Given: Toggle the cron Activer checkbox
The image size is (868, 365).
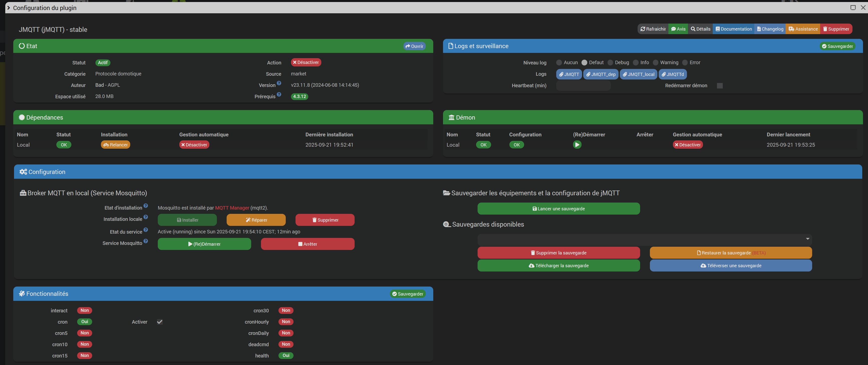Looking at the screenshot, I should pos(160,322).
